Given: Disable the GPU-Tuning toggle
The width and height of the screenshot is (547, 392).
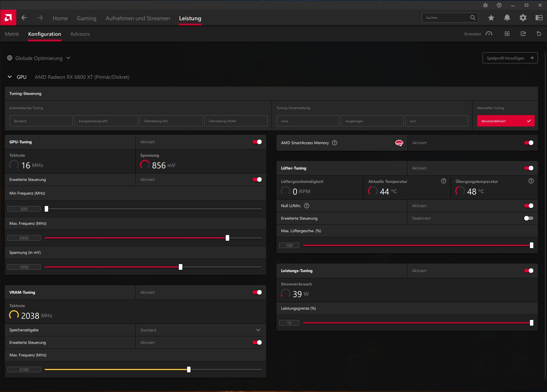Looking at the screenshot, I should 257,142.
